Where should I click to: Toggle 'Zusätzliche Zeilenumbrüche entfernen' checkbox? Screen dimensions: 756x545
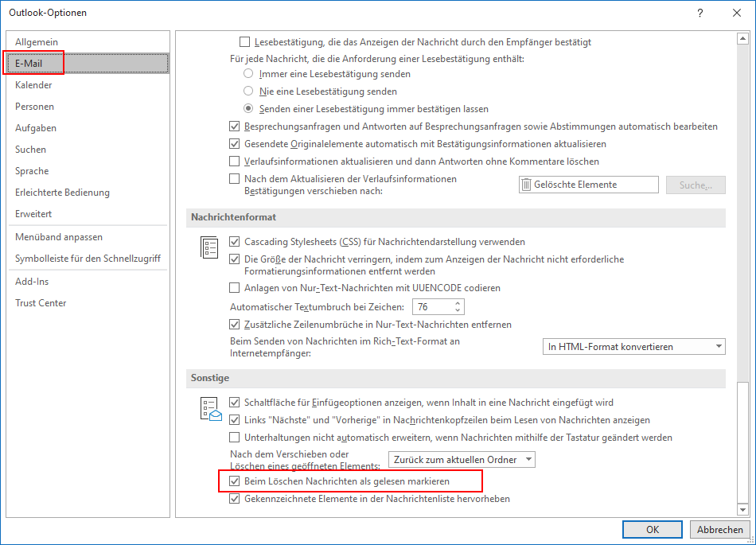[x=234, y=325]
